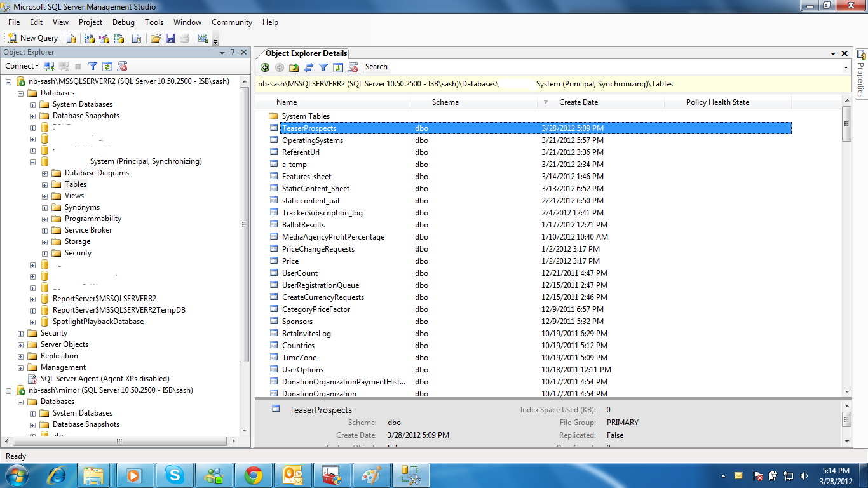Open the Properties side tab
This screenshot has width=868, height=488.
click(x=861, y=74)
